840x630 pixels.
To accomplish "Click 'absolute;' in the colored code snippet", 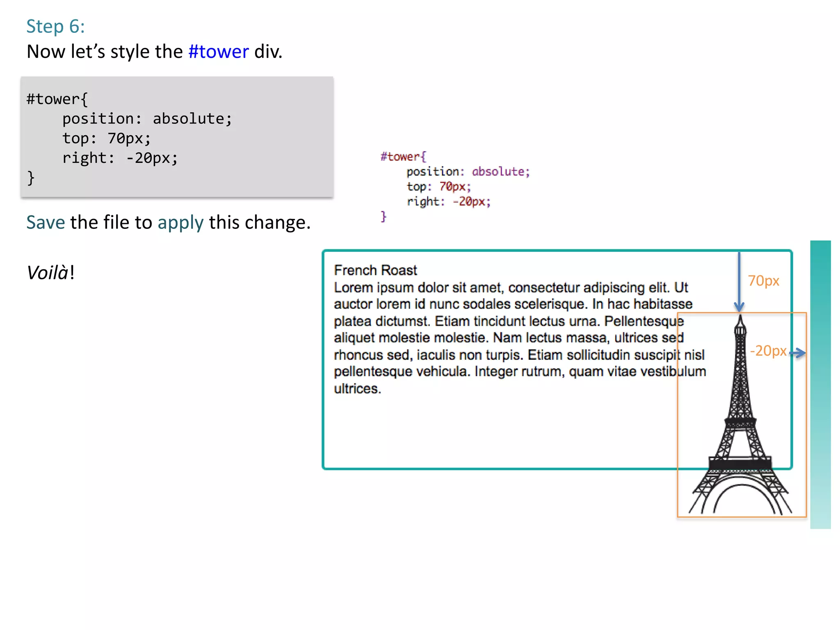I will tap(501, 171).
